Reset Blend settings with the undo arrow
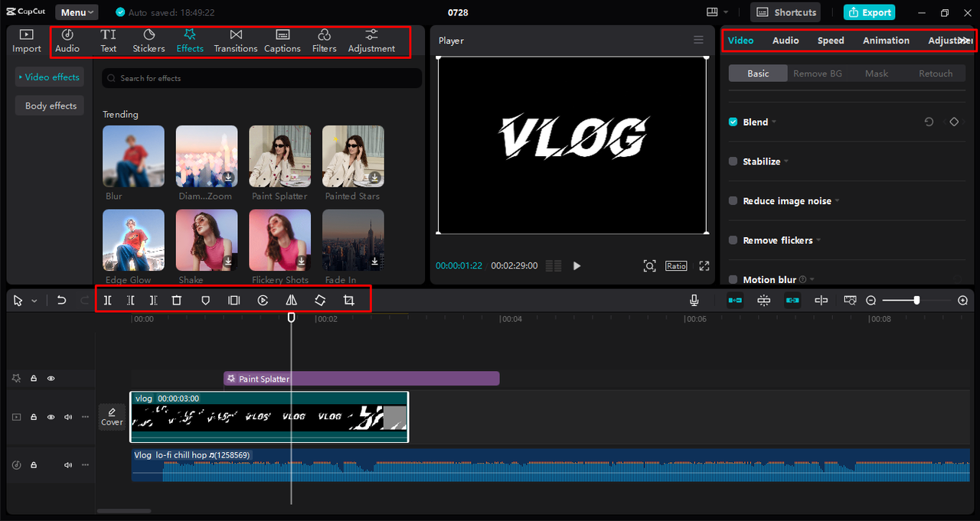Screen dimensions: 980x521 click(929, 122)
